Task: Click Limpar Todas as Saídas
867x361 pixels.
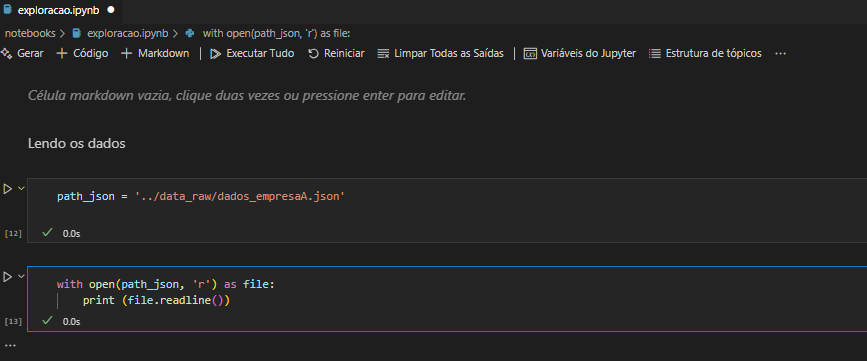Action: click(440, 54)
